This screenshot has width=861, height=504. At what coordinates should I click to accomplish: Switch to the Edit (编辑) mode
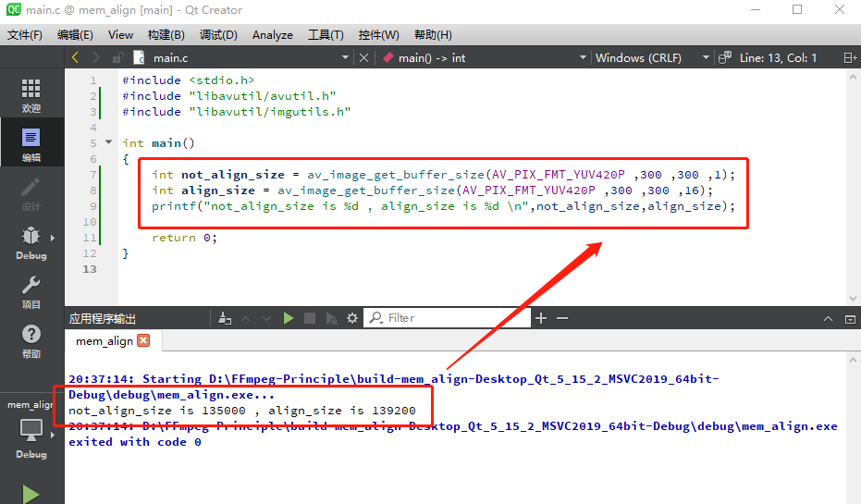coord(31,145)
